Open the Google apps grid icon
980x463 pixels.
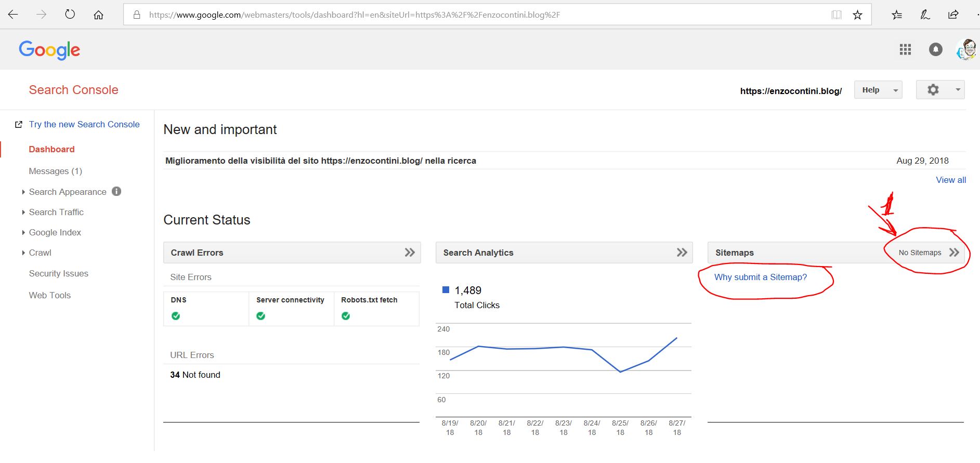tap(905, 49)
